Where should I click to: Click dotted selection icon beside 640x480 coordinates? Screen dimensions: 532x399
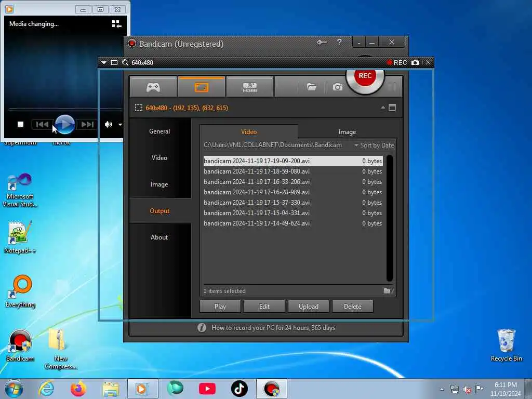click(138, 108)
